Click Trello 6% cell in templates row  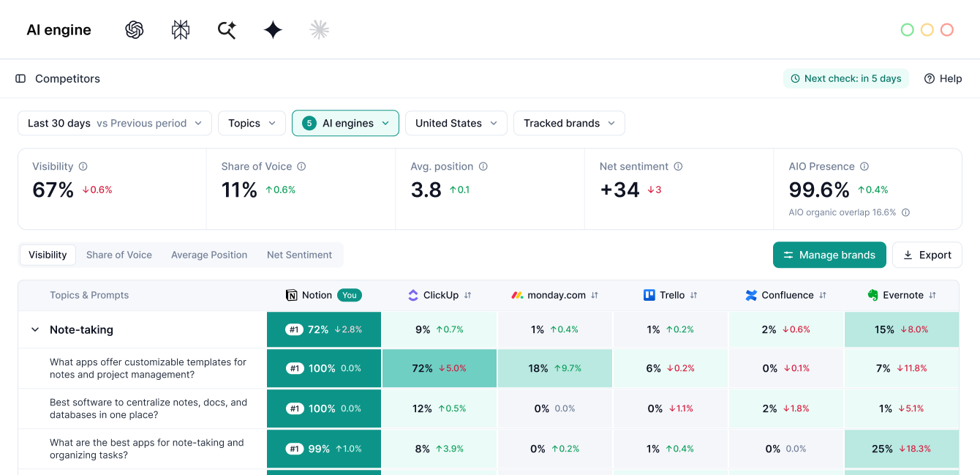(x=671, y=368)
